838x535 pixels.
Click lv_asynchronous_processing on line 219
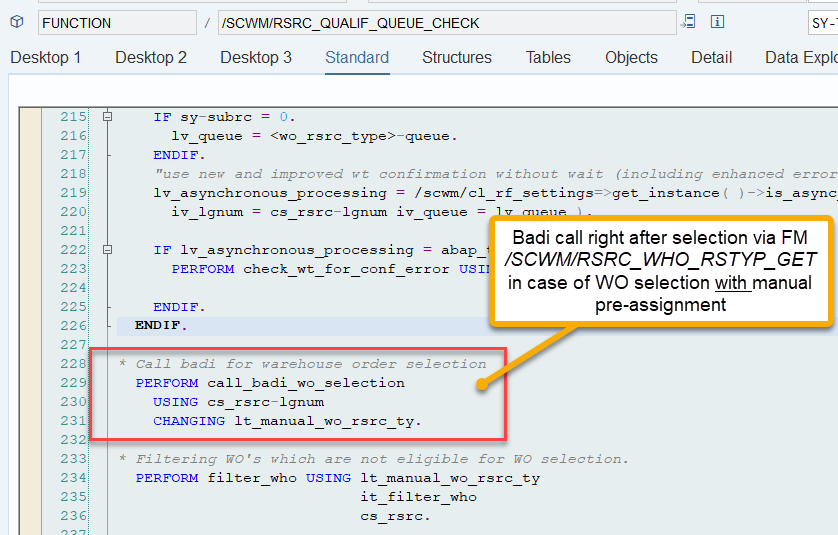[270, 193]
